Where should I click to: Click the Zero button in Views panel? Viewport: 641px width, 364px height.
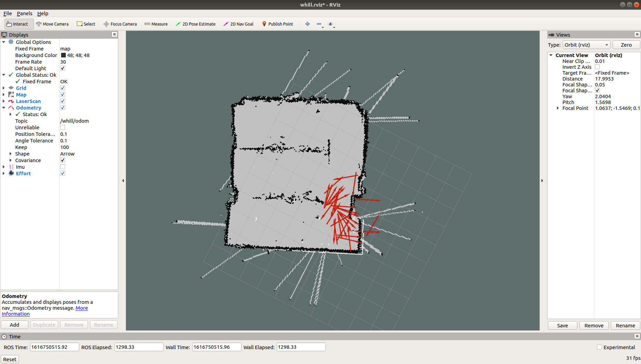(x=626, y=45)
